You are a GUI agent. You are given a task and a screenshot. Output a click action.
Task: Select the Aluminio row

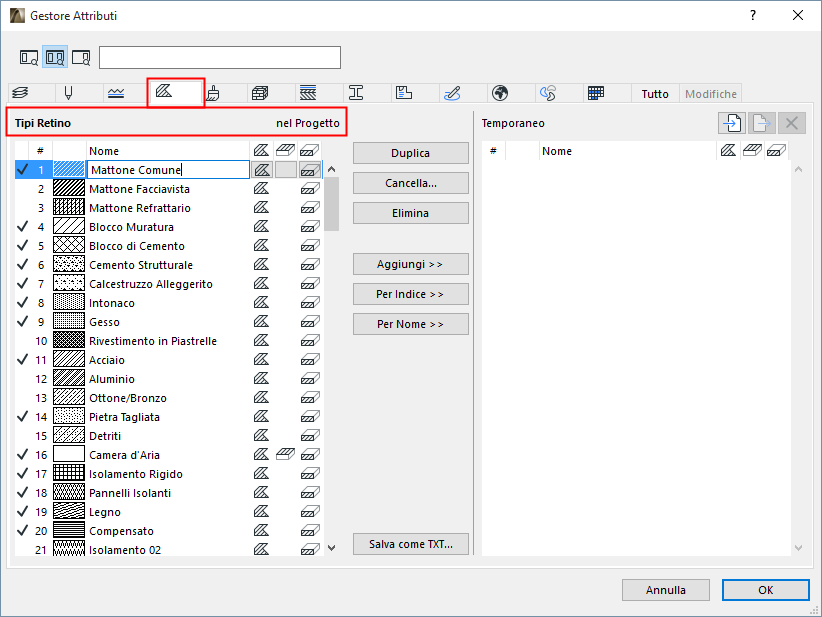(169, 379)
